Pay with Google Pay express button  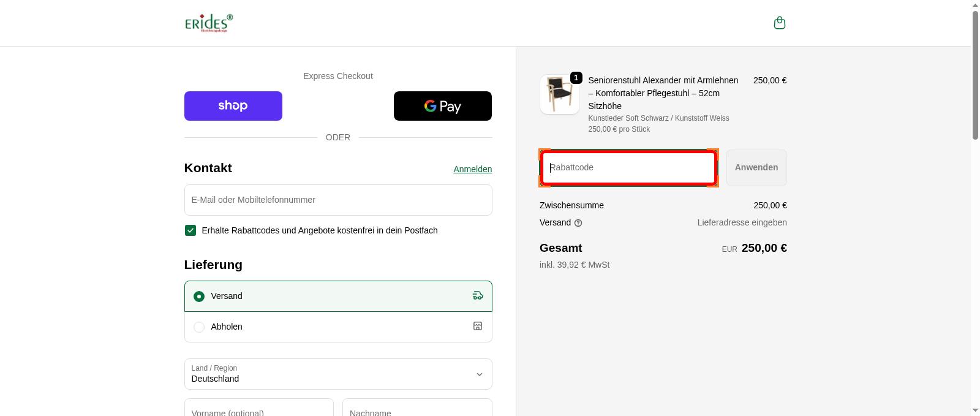click(442, 106)
